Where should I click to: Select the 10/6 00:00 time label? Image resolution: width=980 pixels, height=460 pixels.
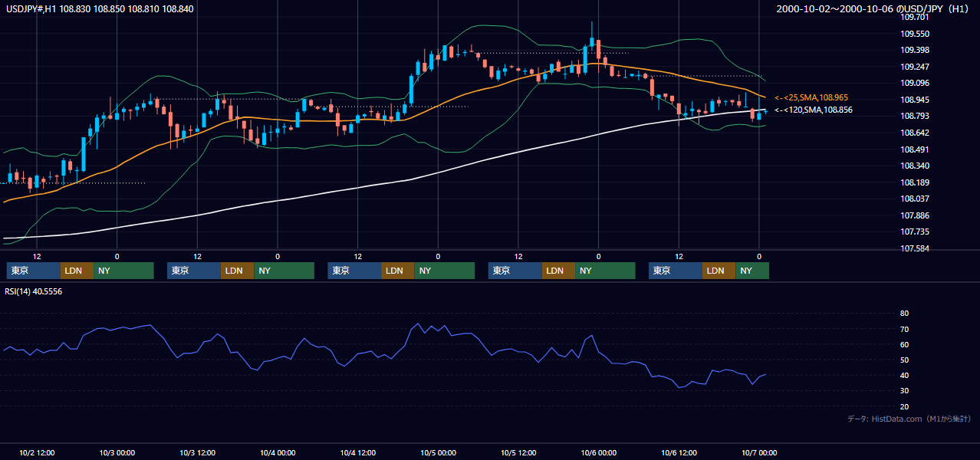(598, 452)
